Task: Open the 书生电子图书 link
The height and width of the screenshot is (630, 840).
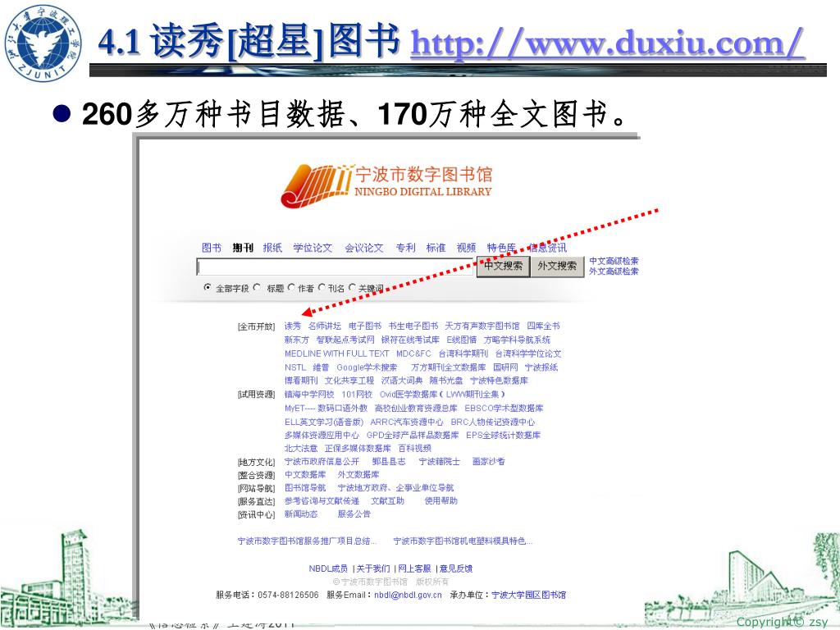Action: coord(413,326)
